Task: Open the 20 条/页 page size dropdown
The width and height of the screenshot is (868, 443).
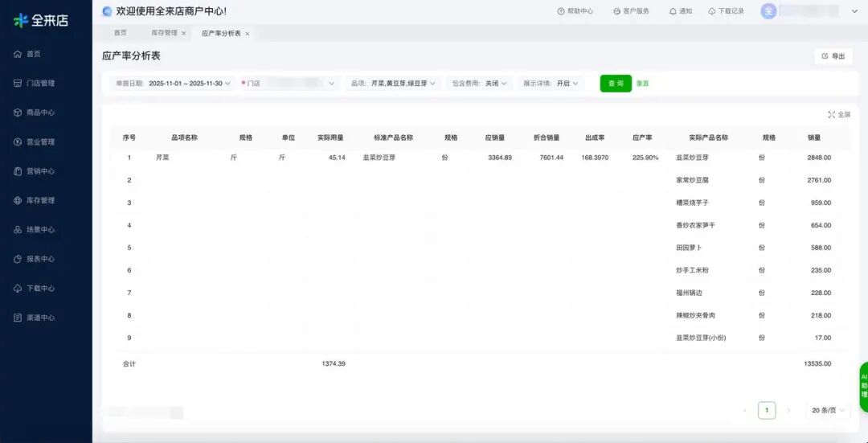Action: pos(828,410)
